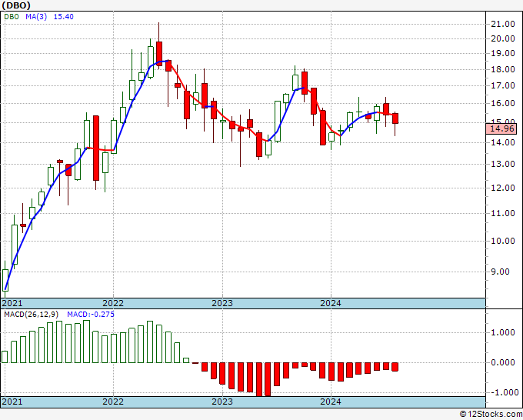This screenshot has height=420, width=523.
Task: Click 2024 on the MACD timeline
Action: pos(331,402)
